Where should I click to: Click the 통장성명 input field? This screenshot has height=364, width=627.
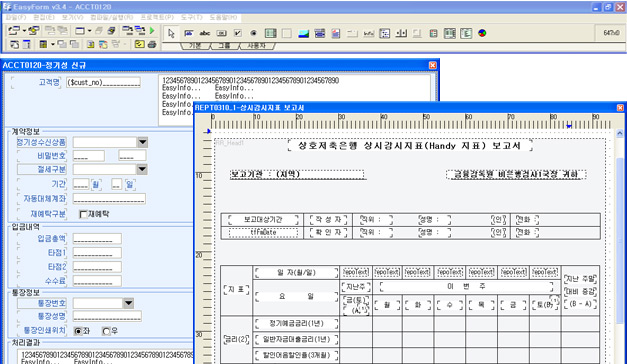[x=107, y=316]
